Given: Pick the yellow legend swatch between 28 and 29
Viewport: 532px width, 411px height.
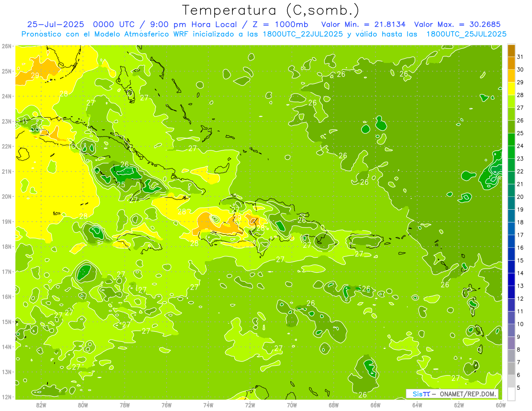Looking at the screenshot, I should click(511, 88).
